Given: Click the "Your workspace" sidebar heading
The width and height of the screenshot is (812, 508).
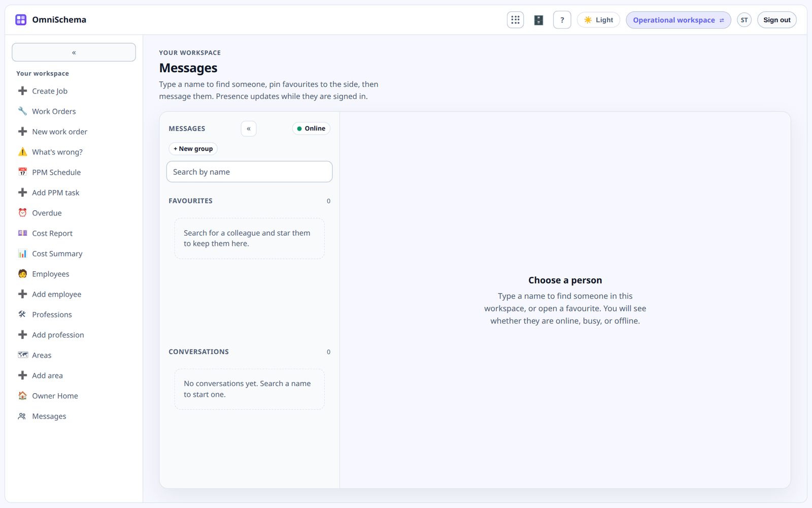Looking at the screenshot, I should [43, 73].
